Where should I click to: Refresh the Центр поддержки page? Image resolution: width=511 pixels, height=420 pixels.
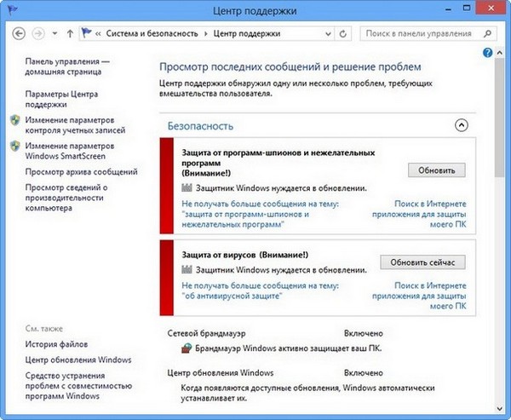click(343, 33)
